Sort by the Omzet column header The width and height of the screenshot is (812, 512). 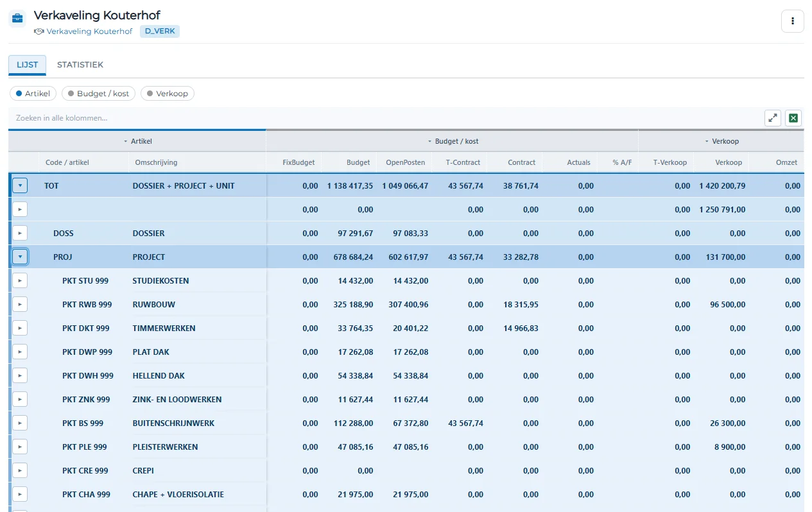pos(777,163)
